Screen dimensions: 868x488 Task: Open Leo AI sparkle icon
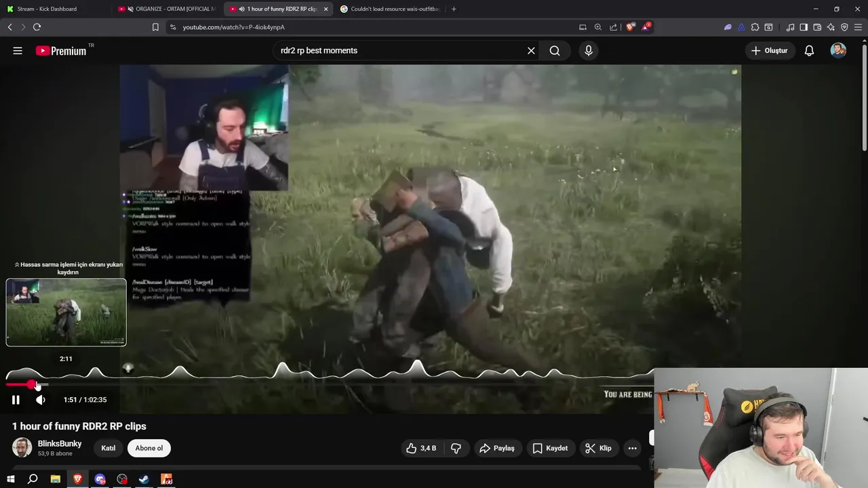[x=831, y=27]
